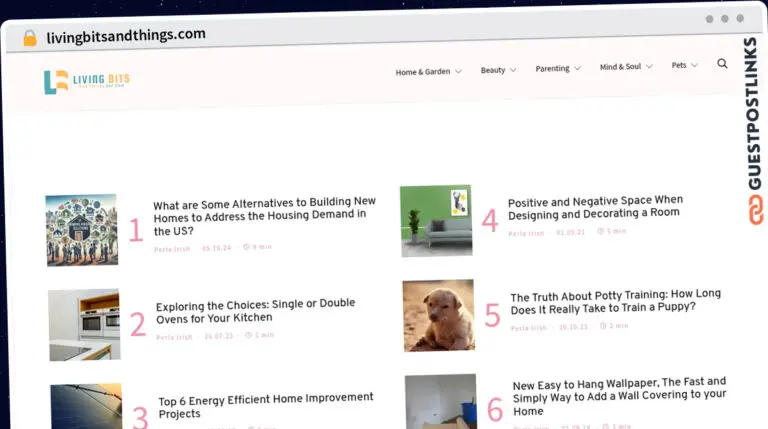
Task: Click the Living Bits logo
Action: click(87, 81)
